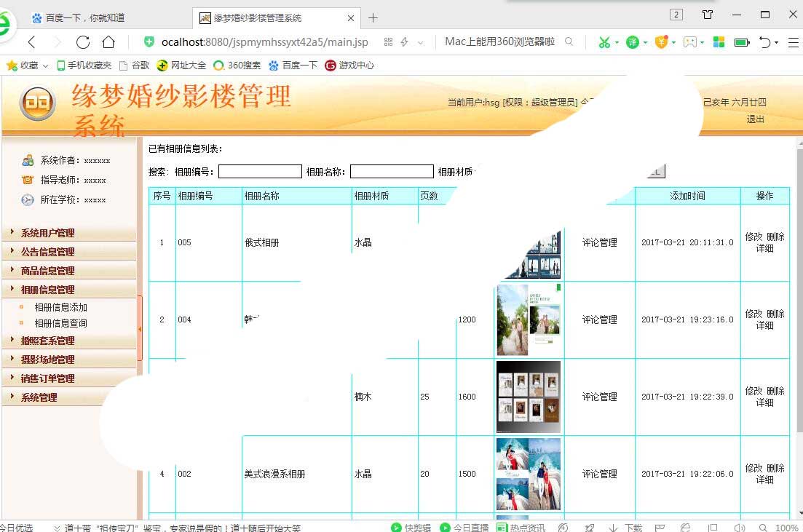Open a new browser tab with plus icon
The width and height of the screenshot is (803, 532).
373,17
